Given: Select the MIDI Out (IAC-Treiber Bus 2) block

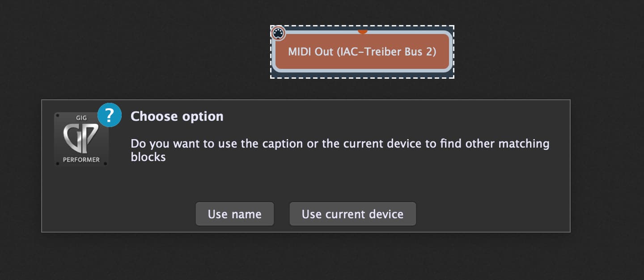Looking at the screenshot, I should (362, 51).
